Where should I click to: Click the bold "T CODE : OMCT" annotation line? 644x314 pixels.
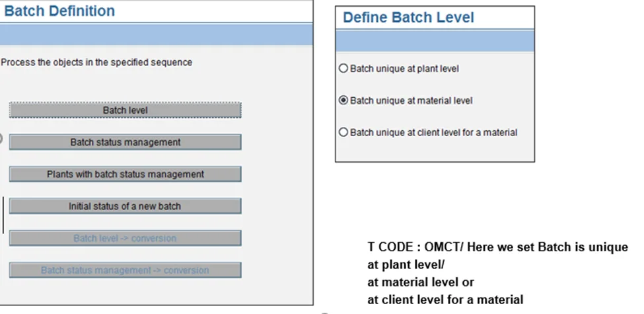pyautogui.click(x=497, y=247)
